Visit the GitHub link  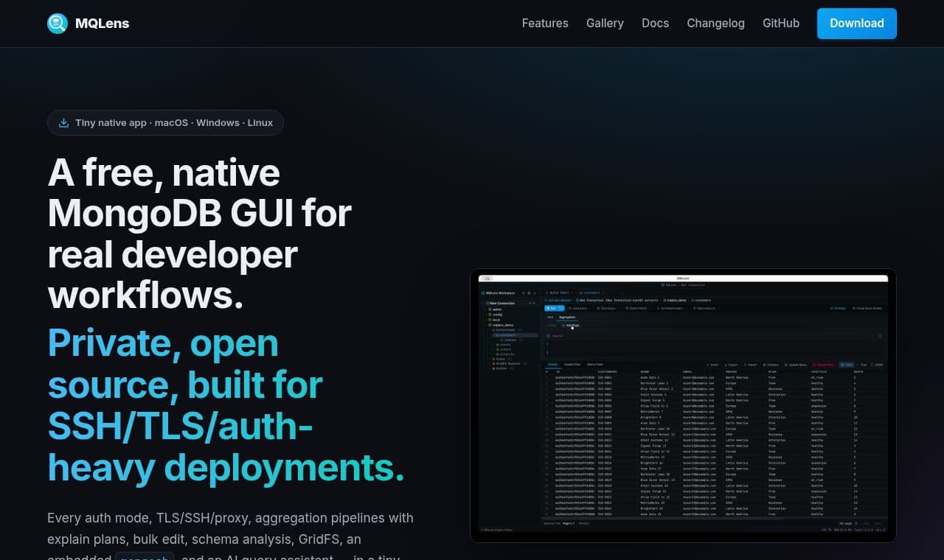(x=781, y=24)
